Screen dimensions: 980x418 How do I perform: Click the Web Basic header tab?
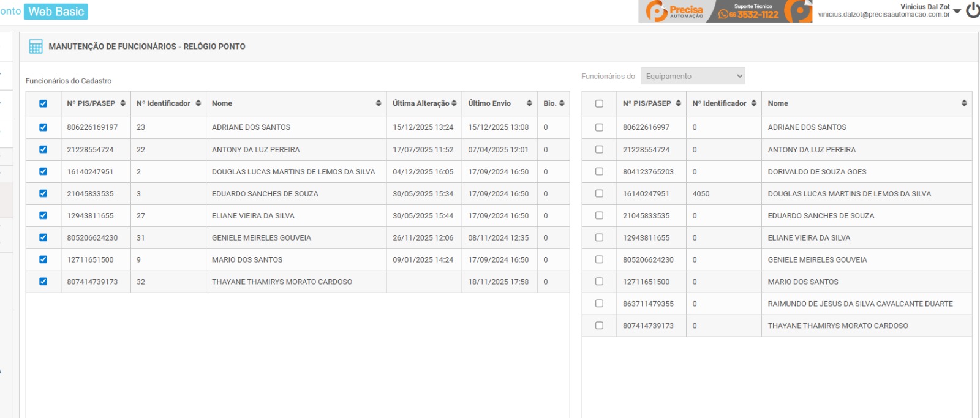click(56, 12)
